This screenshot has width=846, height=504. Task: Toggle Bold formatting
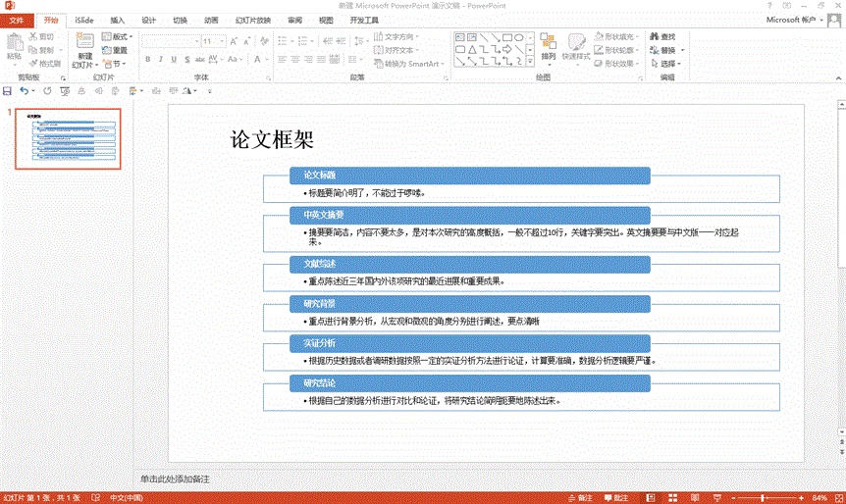(147, 59)
